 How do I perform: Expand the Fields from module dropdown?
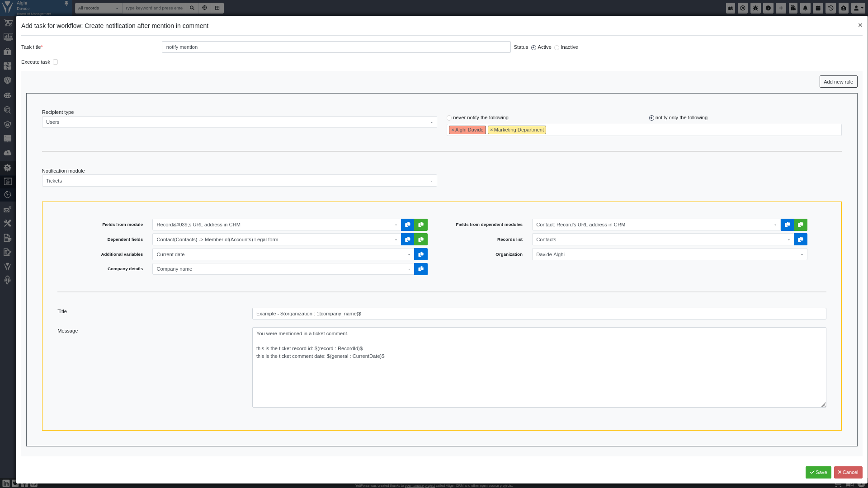point(276,225)
